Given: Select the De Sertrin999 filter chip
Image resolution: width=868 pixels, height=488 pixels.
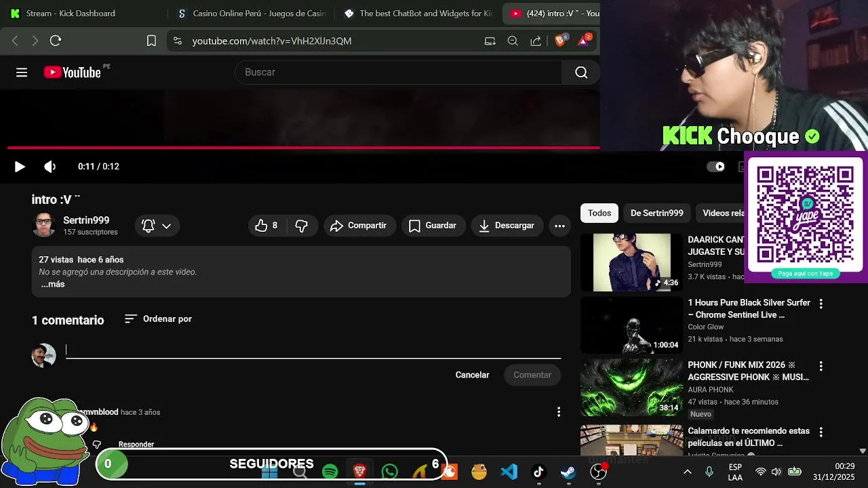Looking at the screenshot, I should tap(656, 213).
